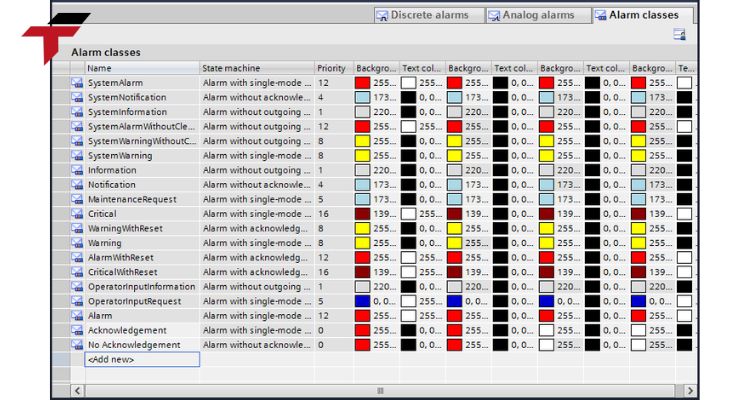Click the Critical row icon
The image size is (750, 400).
77,214
